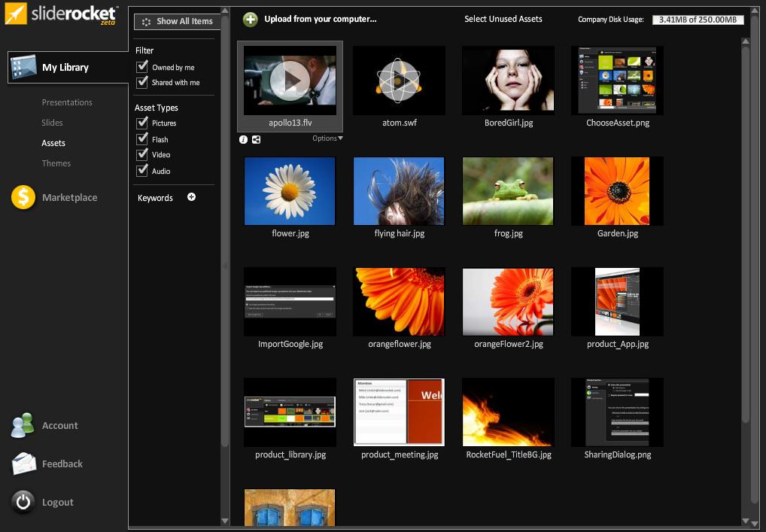Select the SharingDialog.png thumbnail
Viewport: 766px width, 532px height.
(618, 412)
